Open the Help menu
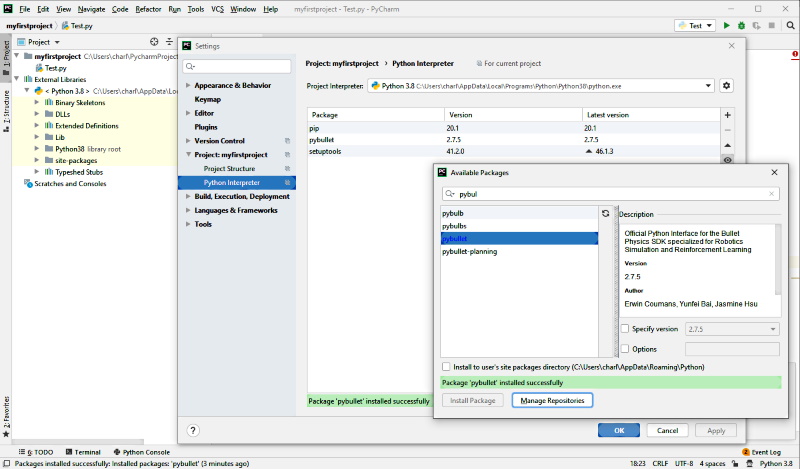 click(271, 9)
